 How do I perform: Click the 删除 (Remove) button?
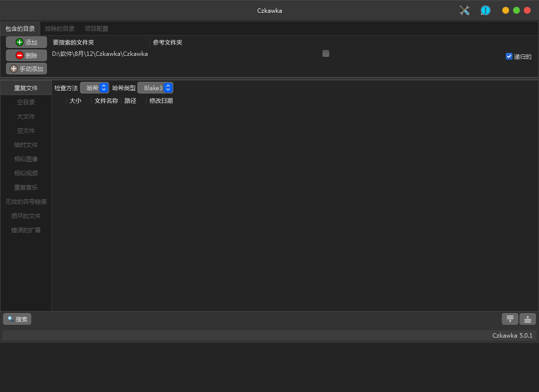point(26,55)
